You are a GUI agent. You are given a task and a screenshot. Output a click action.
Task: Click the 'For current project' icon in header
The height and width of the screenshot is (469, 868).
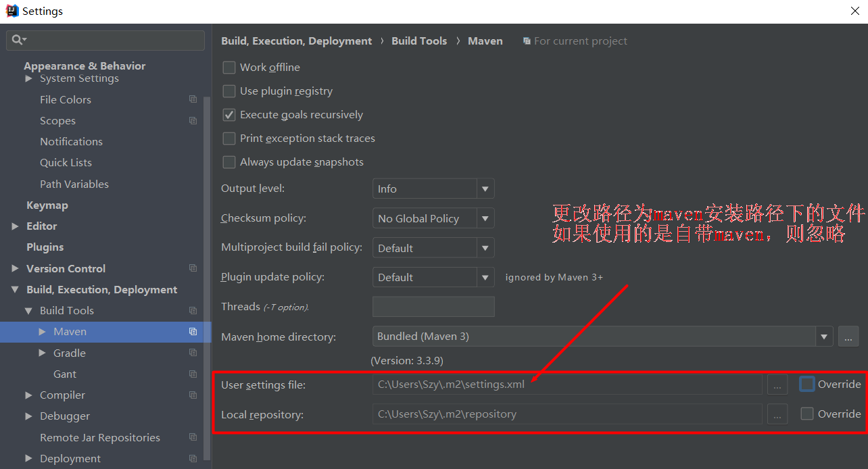527,41
